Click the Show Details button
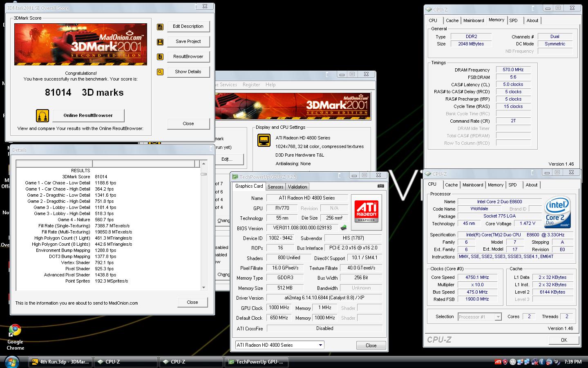Viewport: 588px width, 368px height. pos(188,72)
